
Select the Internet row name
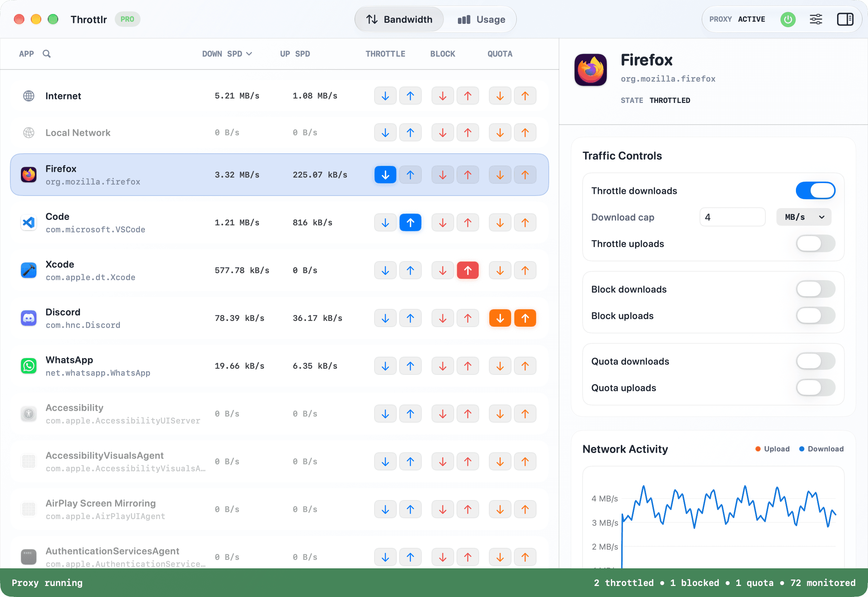pos(63,96)
